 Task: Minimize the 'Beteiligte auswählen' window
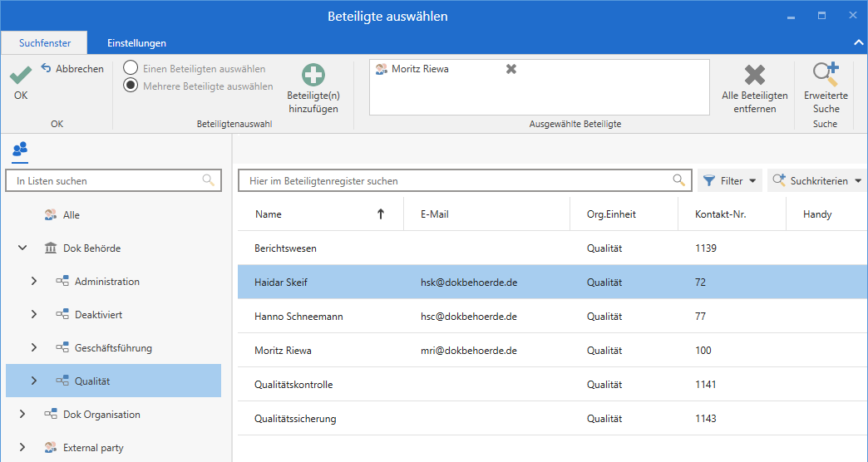(791, 17)
